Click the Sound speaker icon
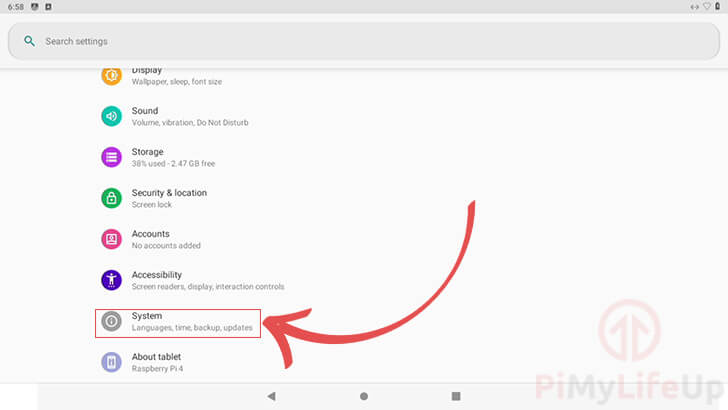Screen dimensions: 728x410 pos(111,116)
